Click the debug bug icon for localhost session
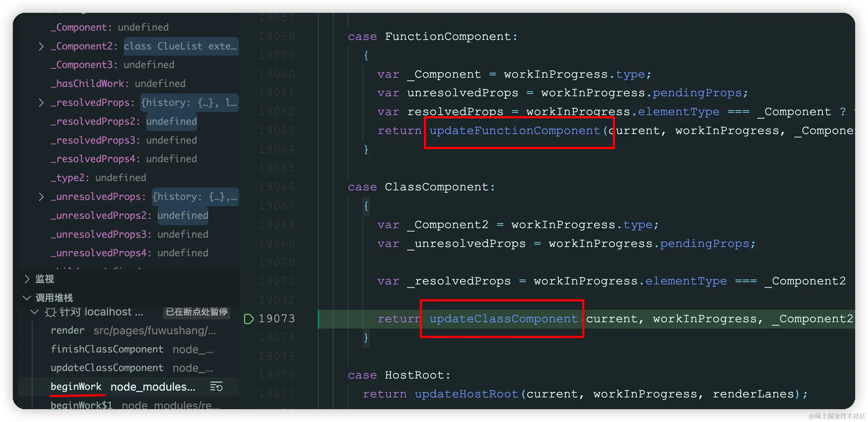 [x=50, y=312]
